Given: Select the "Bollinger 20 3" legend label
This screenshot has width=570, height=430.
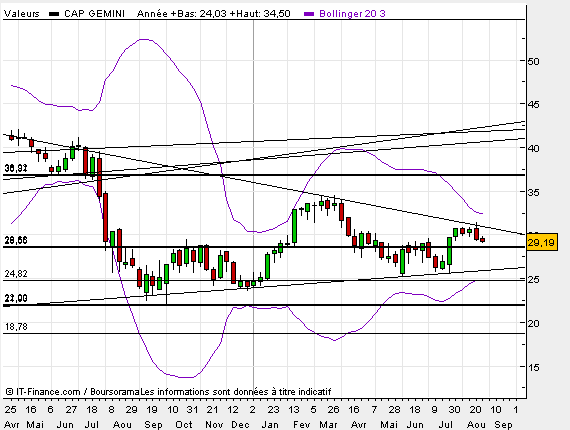Looking at the screenshot, I should tap(352, 14).
